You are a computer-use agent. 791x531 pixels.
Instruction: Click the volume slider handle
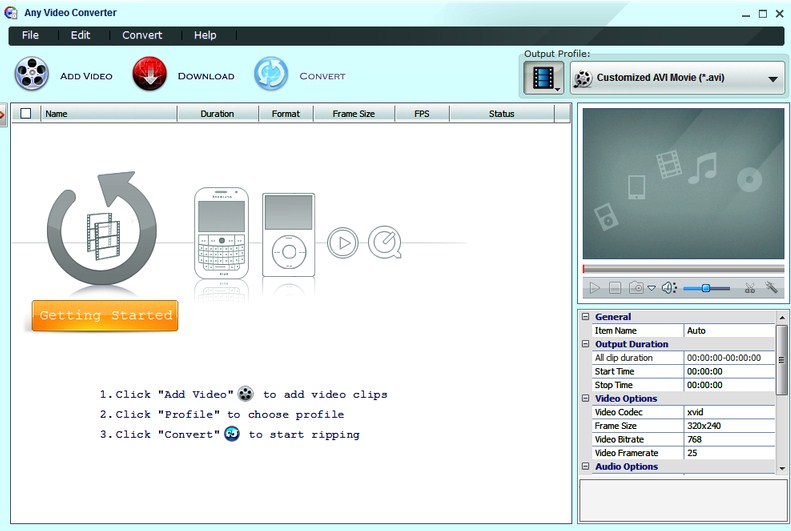click(x=706, y=288)
